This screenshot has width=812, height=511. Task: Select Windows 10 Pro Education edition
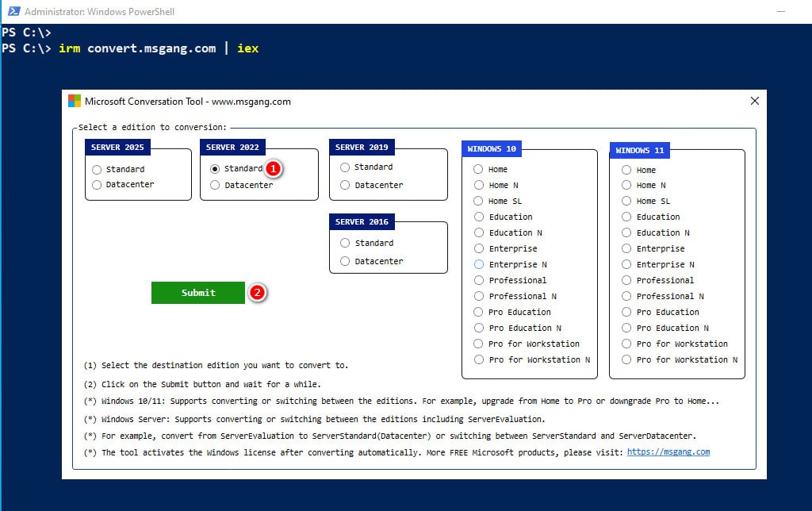coord(478,312)
